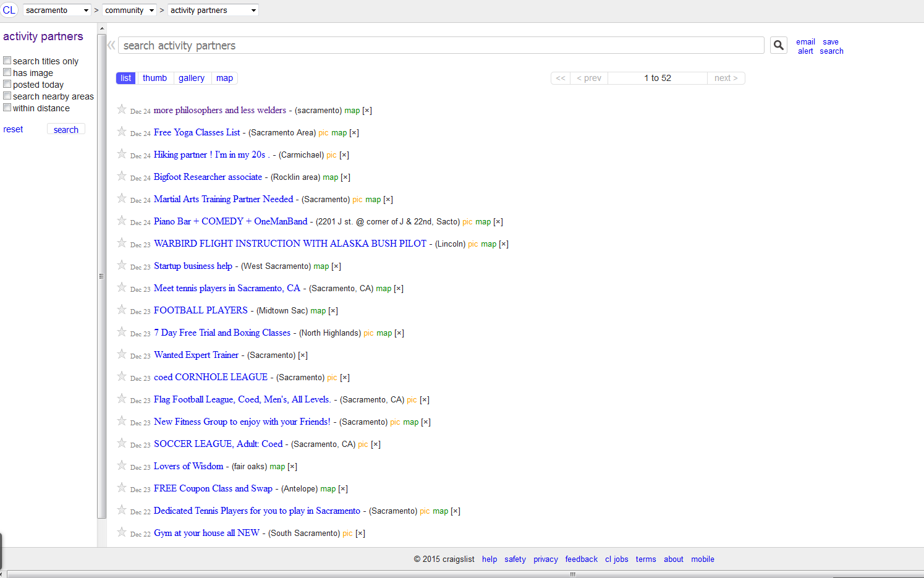Viewport: 924px width, 578px height.
Task: Favorite Wanted Expert Trainer listing star
Action: pos(122,354)
